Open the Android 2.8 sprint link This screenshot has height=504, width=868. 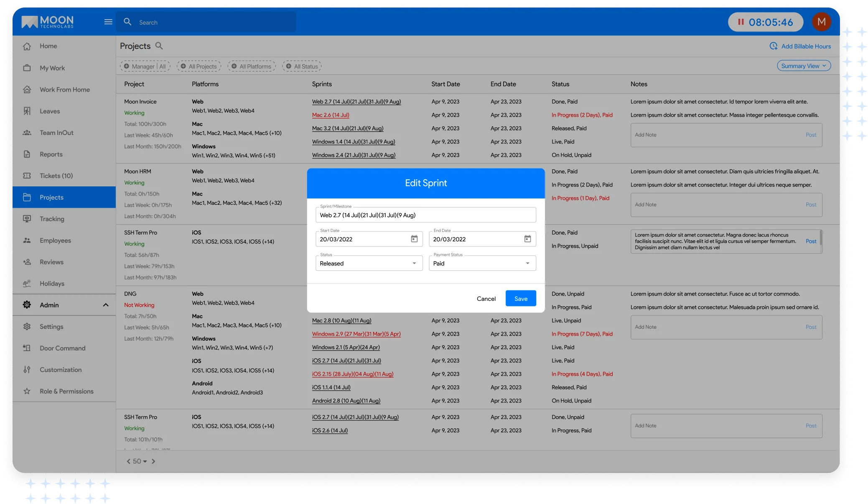346,401
